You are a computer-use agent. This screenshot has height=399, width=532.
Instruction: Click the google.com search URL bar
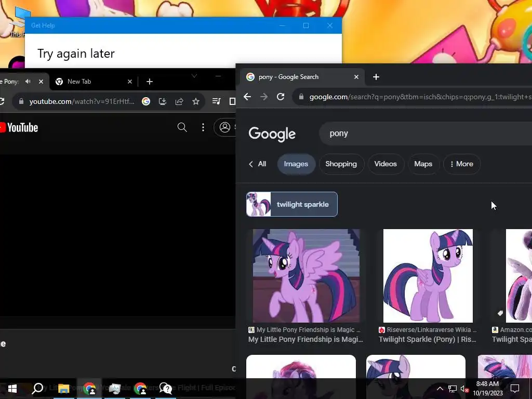click(x=412, y=97)
